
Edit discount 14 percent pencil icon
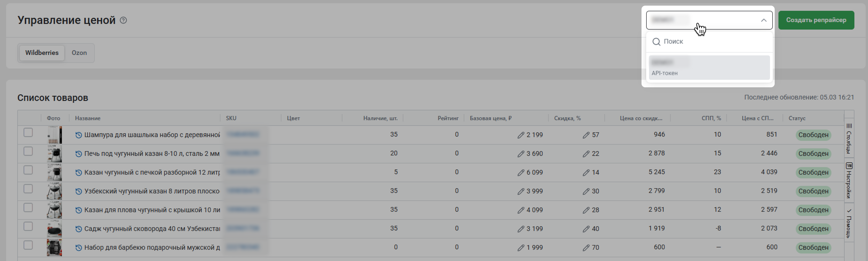pyautogui.click(x=586, y=173)
